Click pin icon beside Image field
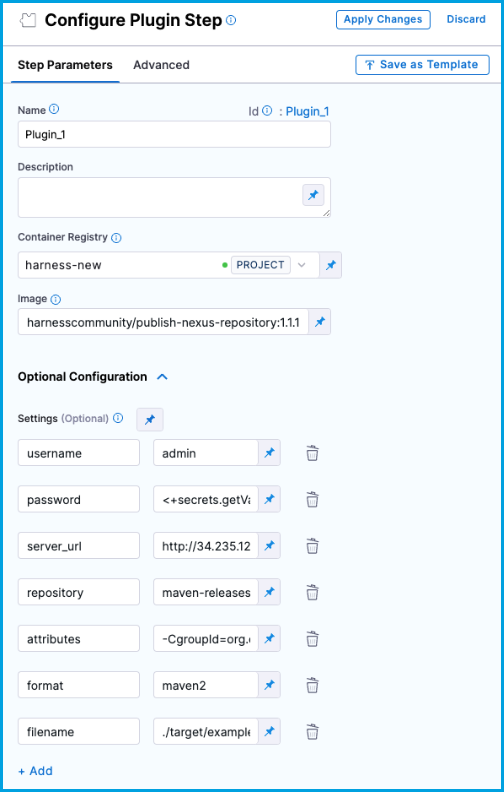Image resolution: width=504 pixels, height=792 pixels. (x=320, y=322)
